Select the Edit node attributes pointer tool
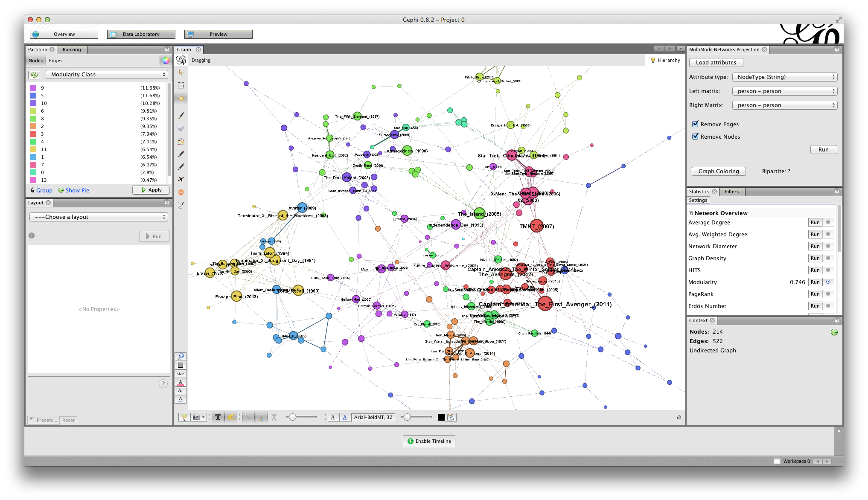The image size is (868, 500). (181, 205)
